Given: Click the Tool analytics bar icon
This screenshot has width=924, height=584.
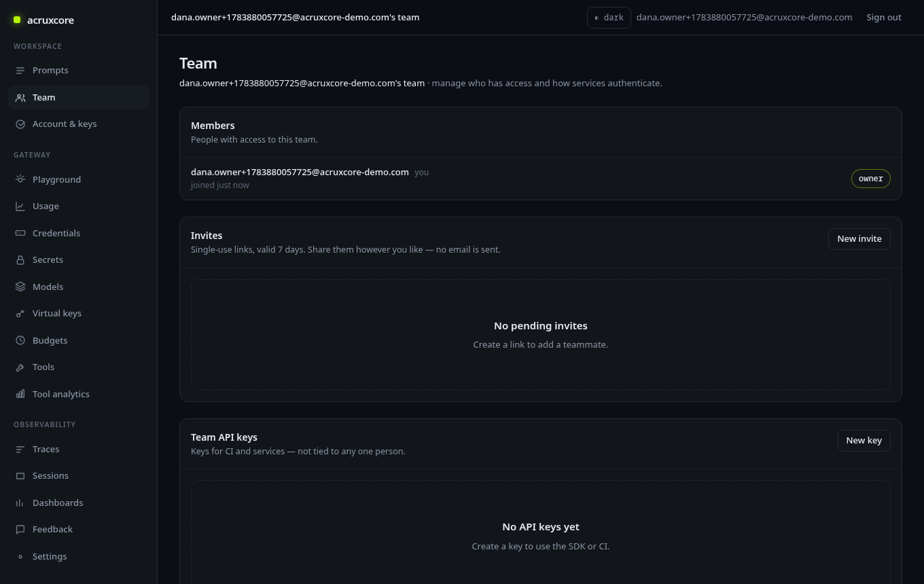Looking at the screenshot, I should click(x=20, y=394).
